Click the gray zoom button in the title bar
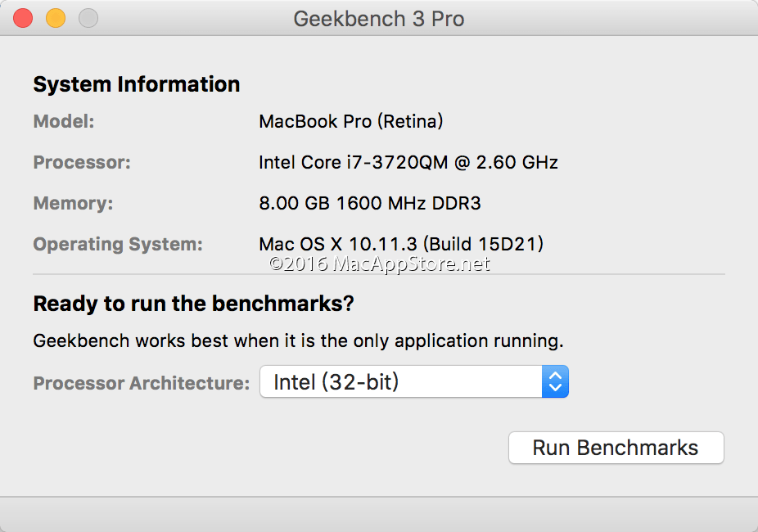This screenshot has height=532, width=758. pyautogui.click(x=88, y=18)
